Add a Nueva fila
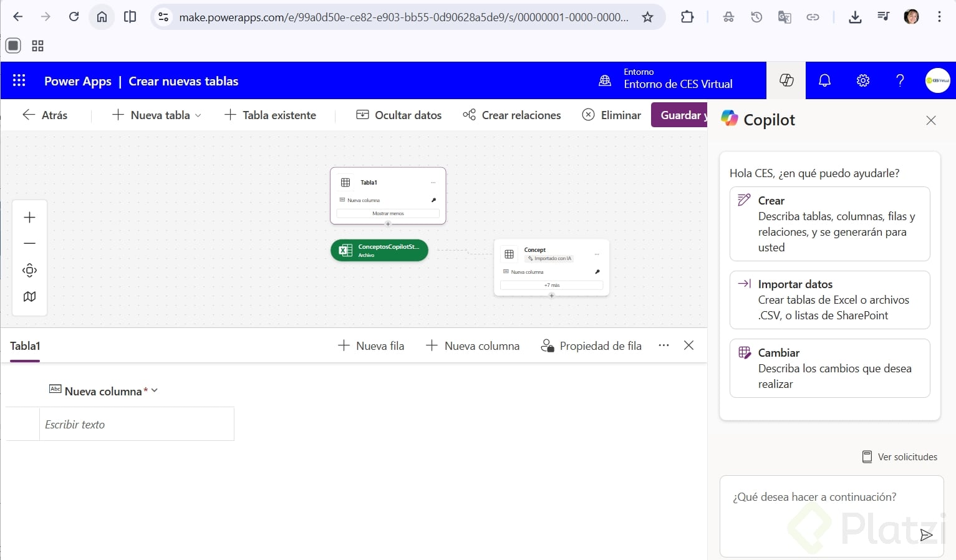956x560 pixels. [x=370, y=346]
